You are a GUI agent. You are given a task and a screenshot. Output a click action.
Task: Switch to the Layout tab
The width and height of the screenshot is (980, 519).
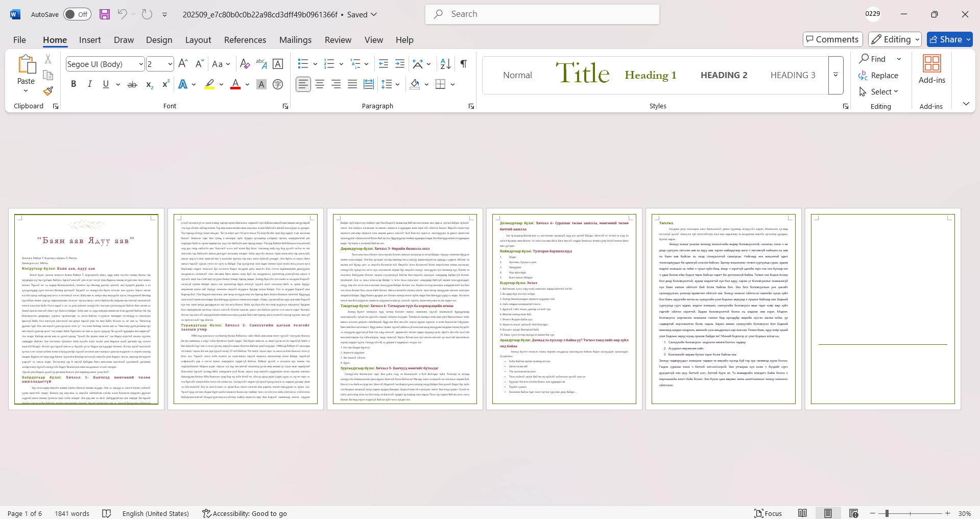(x=198, y=40)
